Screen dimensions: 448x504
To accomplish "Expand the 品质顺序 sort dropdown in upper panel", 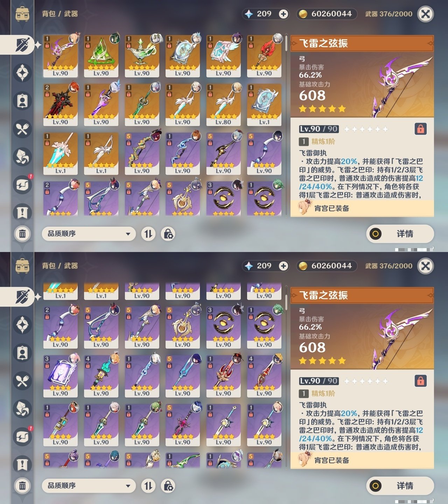I will point(89,234).
